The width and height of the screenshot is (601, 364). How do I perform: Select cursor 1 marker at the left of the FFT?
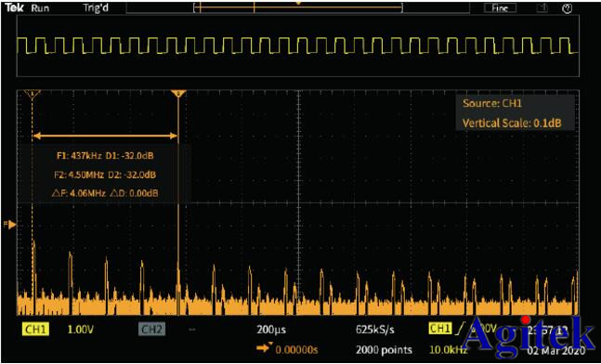pos(33,94)
